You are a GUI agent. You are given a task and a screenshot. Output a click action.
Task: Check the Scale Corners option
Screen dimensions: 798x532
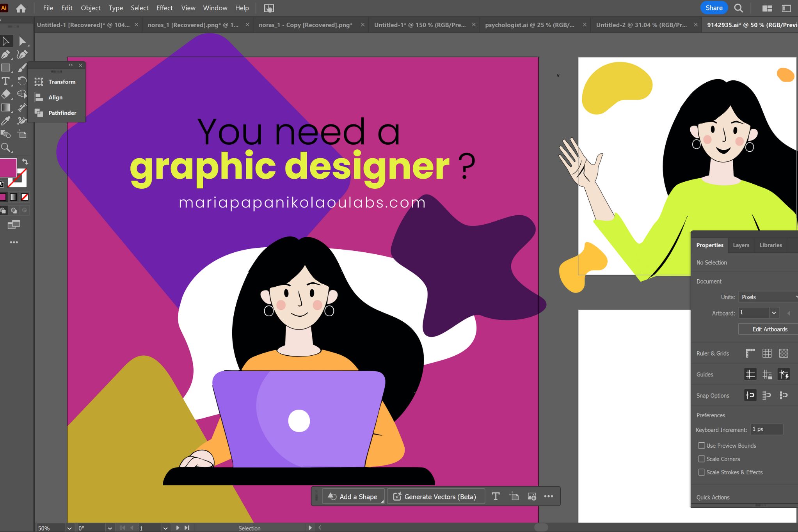702,459
